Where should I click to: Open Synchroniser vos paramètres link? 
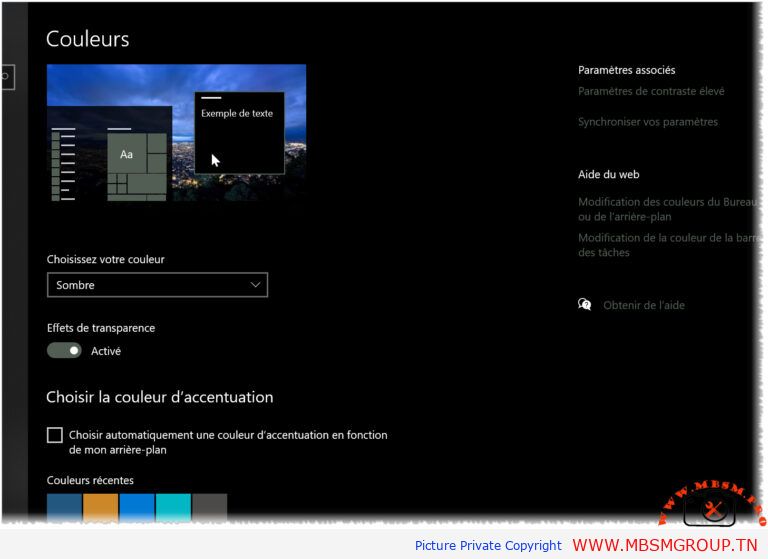(x=647, y=122)
